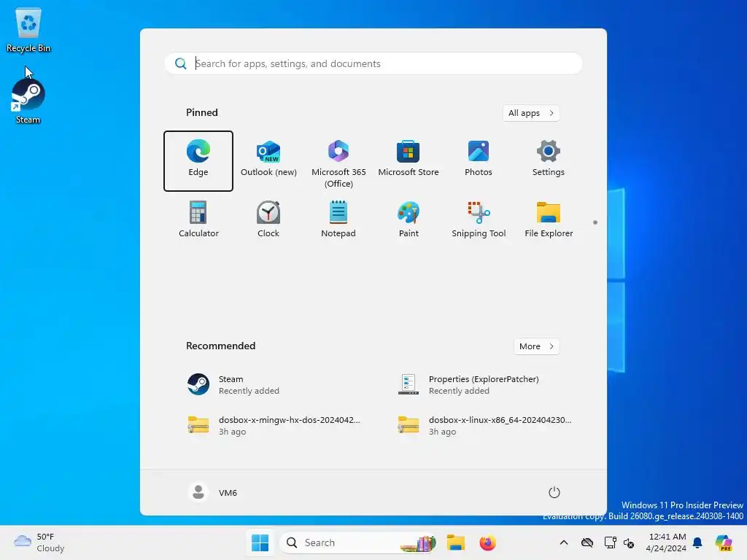This screenshot has height=560, width=747.
Task: Open Copilot preview icon on taskbar
Action: pyautogui.click(x=723, y=542)
